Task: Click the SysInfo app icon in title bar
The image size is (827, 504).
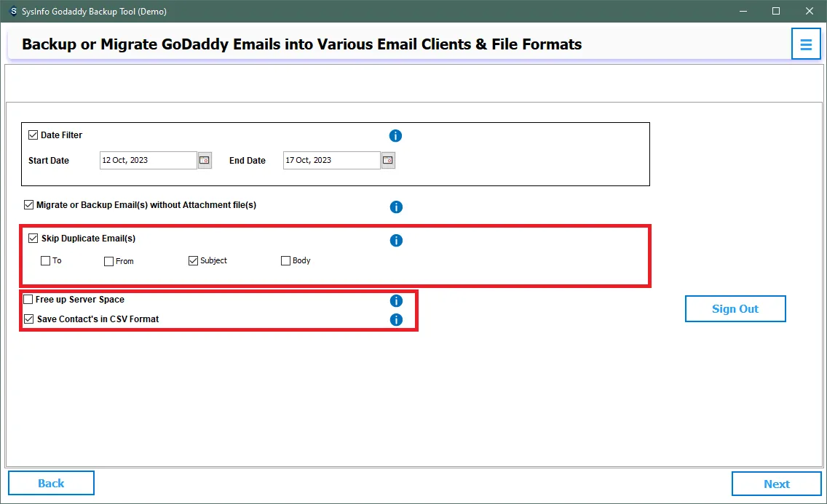Action: [13, 11]
